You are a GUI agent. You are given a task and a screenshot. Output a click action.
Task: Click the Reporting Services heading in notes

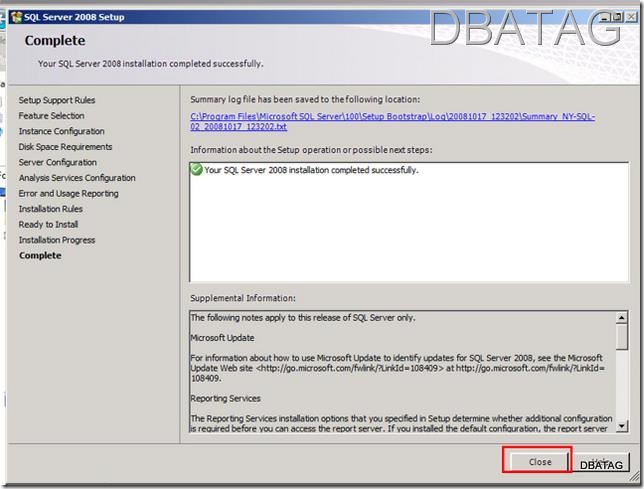click(x=225, y=398)
